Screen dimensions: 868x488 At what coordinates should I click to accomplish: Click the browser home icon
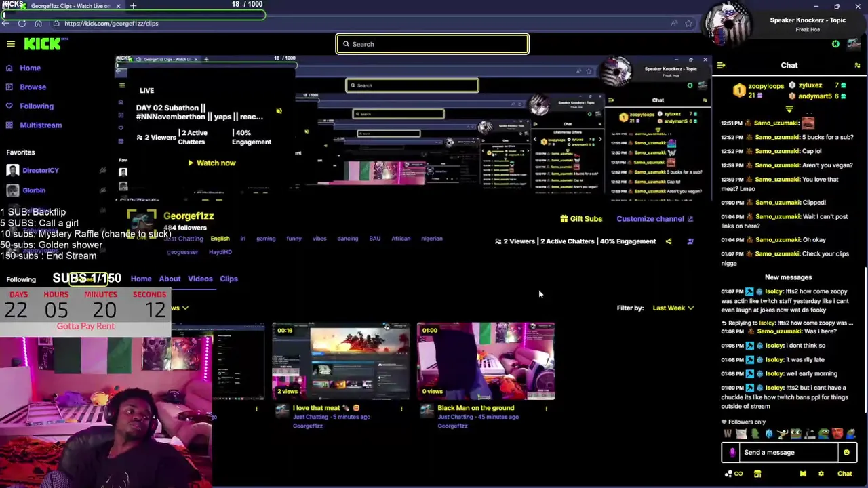tap(38, 23)
